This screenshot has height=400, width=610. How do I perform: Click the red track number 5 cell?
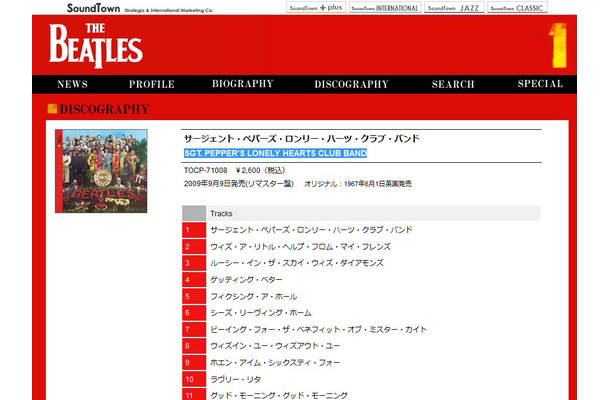tap(194, 296)
